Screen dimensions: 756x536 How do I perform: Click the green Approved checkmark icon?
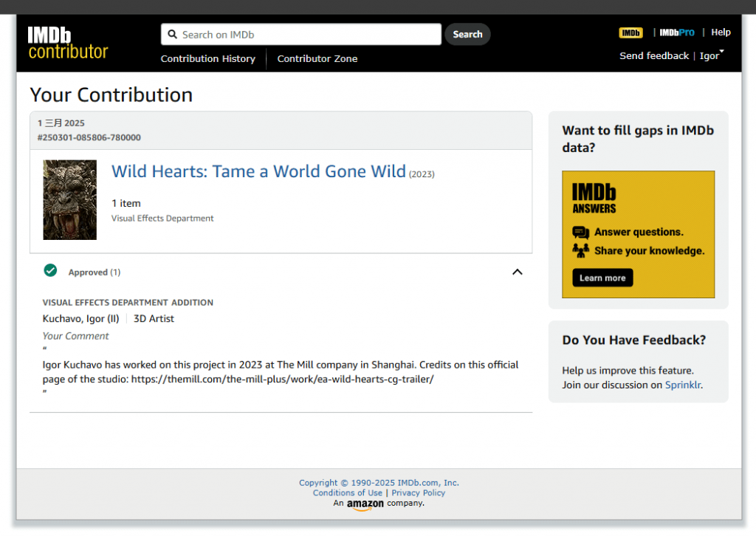tap(50, 270)
